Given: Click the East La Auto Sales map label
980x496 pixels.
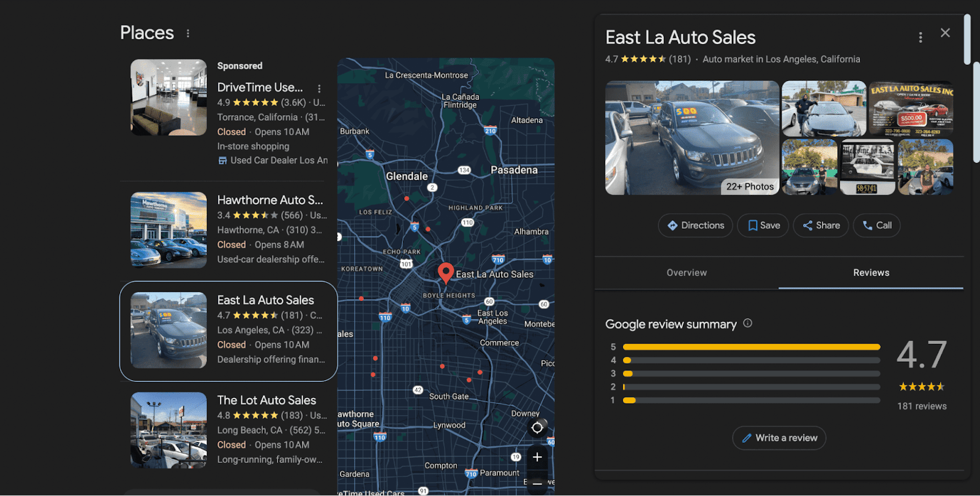Looking at the screenshot, I should 494,274.
